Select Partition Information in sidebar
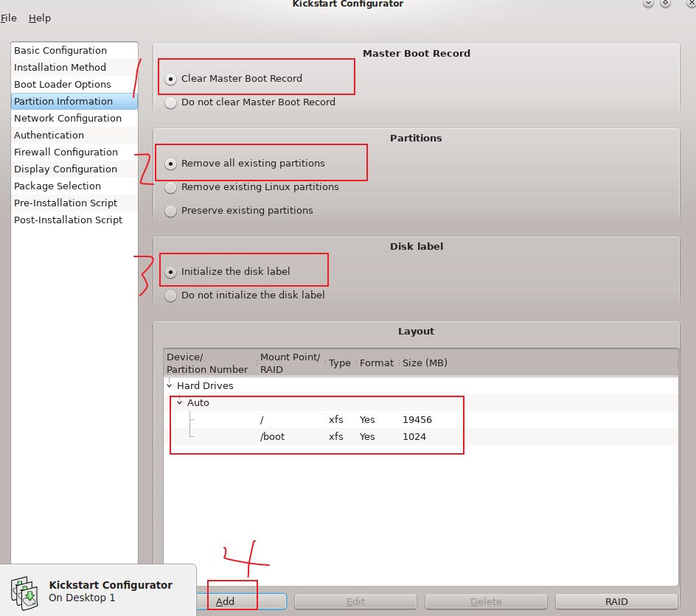 74,101
